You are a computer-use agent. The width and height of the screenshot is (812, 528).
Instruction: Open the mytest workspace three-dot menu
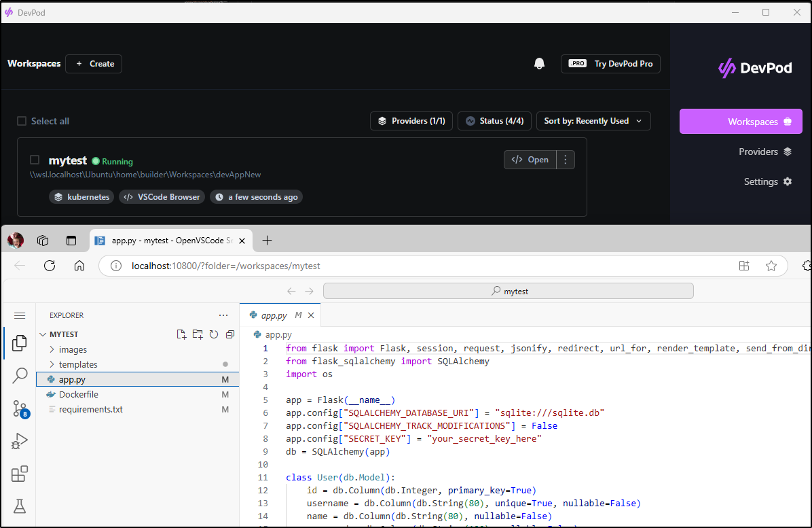click(x=566, y=160)
